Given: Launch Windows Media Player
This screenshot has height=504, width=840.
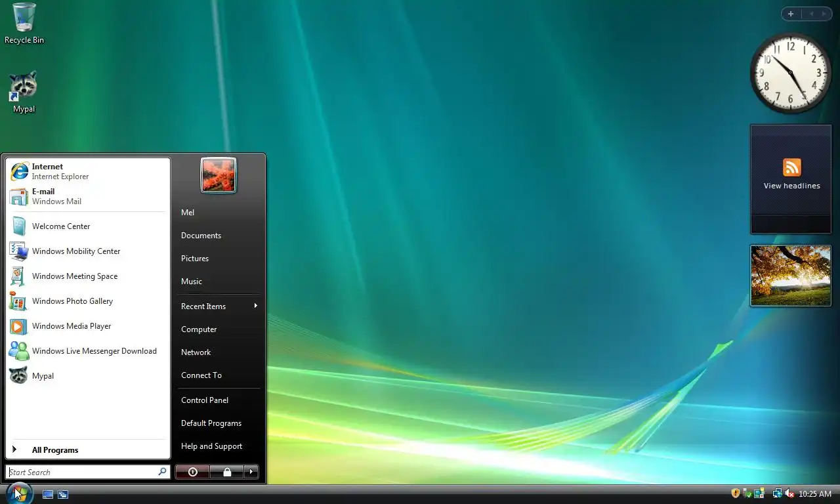Looking at the screenshot, I should tap(88, 326).
